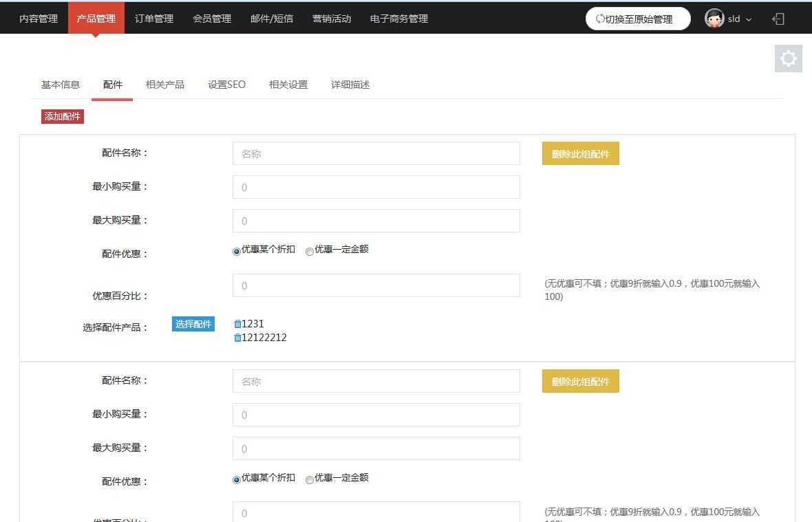This screenshot has width=812, height=522.
Task: Focus first group 最小购买量 input field
Action: click(x=376, y=187)
